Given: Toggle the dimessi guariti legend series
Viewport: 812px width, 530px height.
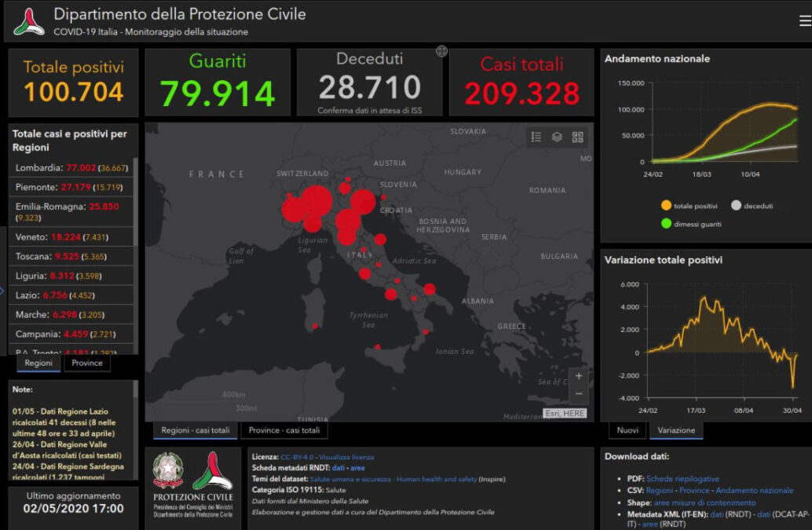Looking at the screenshot, I should click(666, 224).
